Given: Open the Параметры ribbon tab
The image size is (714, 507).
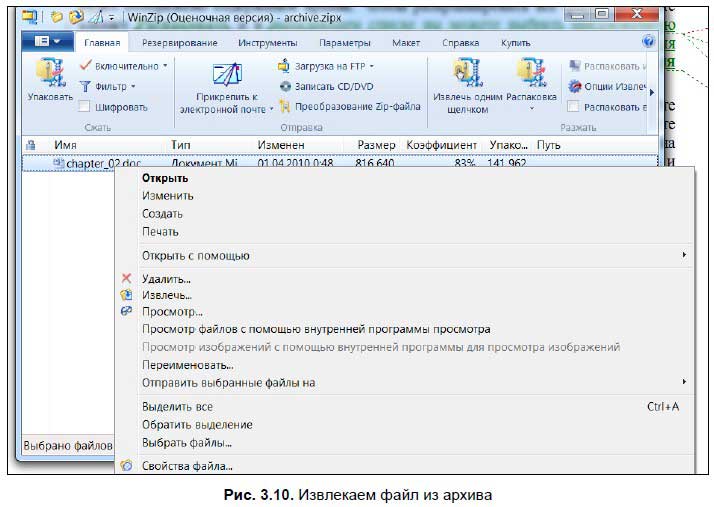Looking at the screenshot, I should click(344, 44).
